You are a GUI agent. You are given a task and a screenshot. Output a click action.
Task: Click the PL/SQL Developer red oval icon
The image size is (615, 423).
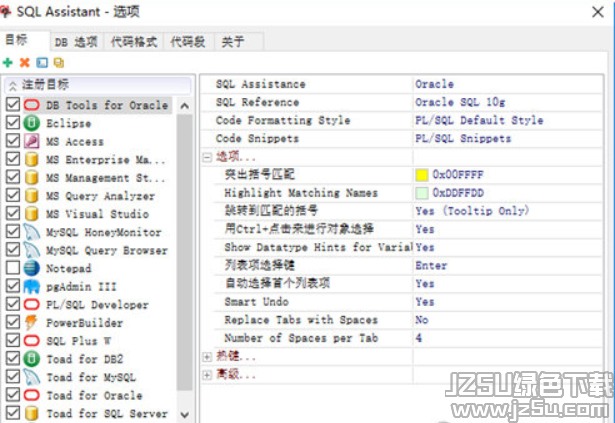point(32,304)
